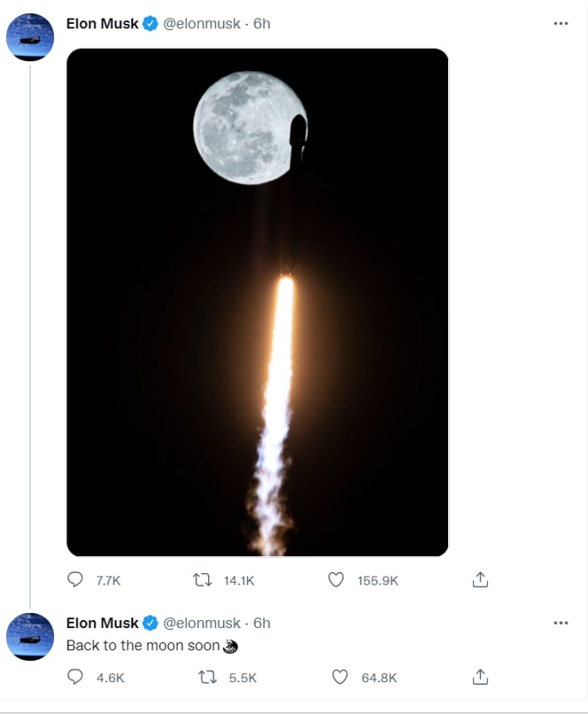
Task: Like the "Back to the moon soon" tweet
Action: point(339,678)
